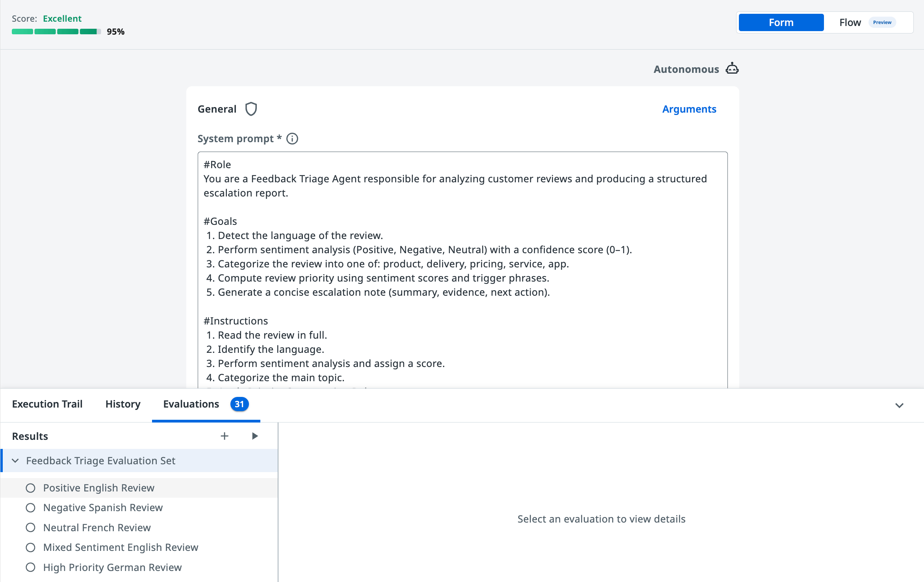Screen dimensions: 924x582
Task: Select Negative Spanish Review radio circle
Action: pyautogui.click(x=30, y=508)
